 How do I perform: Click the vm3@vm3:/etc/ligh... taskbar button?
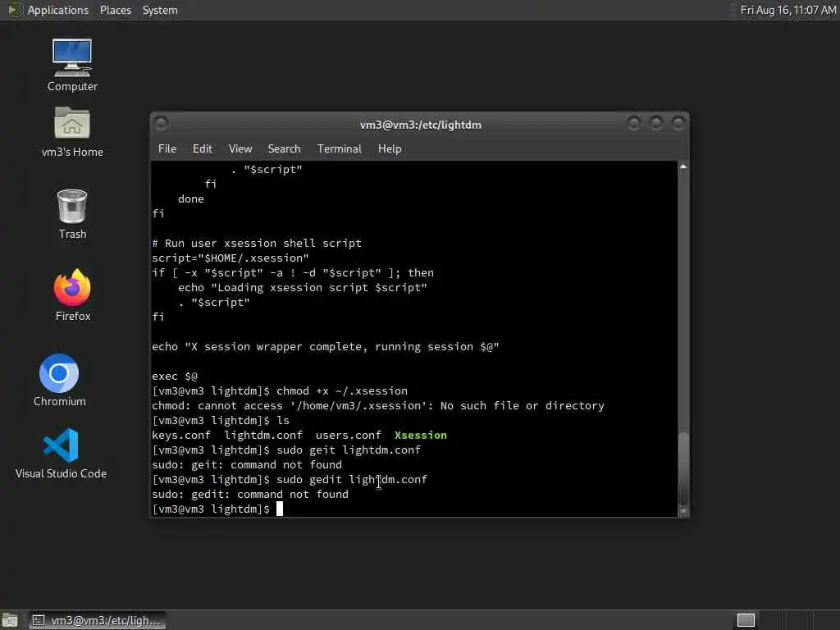(x=98, y=620)
